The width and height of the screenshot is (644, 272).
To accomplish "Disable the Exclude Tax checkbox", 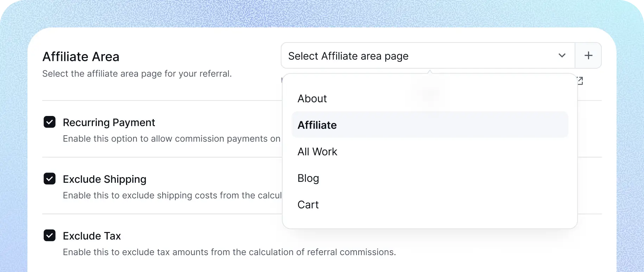I will click(x=49, y=235).
